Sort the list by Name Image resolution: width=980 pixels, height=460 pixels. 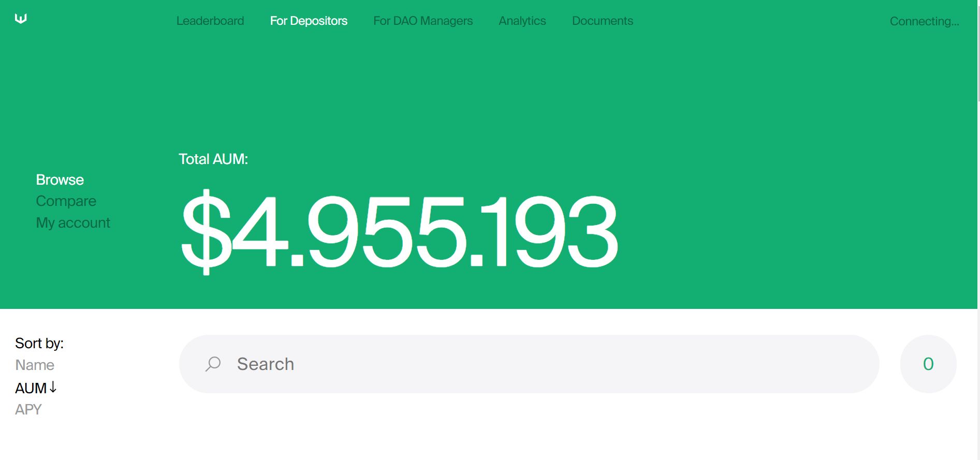(35, 365)
